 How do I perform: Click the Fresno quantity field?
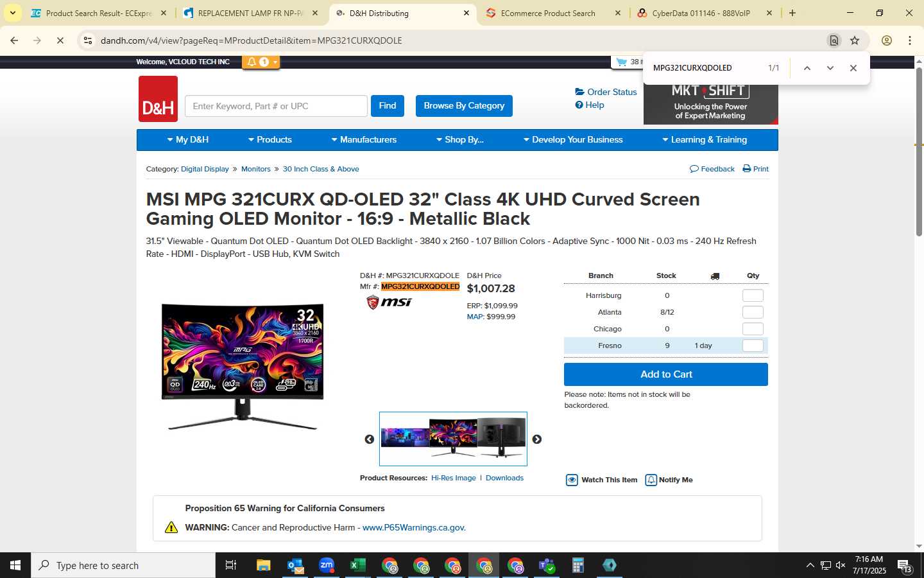click(753, 346)
